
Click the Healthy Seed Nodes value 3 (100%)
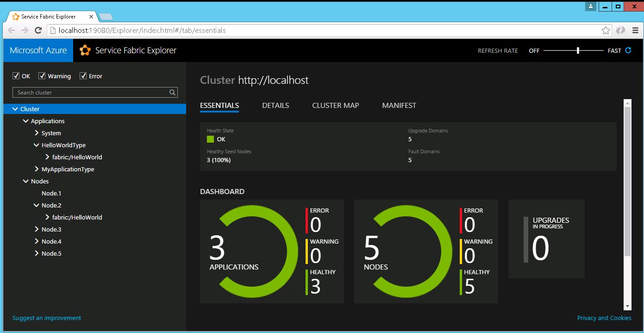tap(219, 160)
